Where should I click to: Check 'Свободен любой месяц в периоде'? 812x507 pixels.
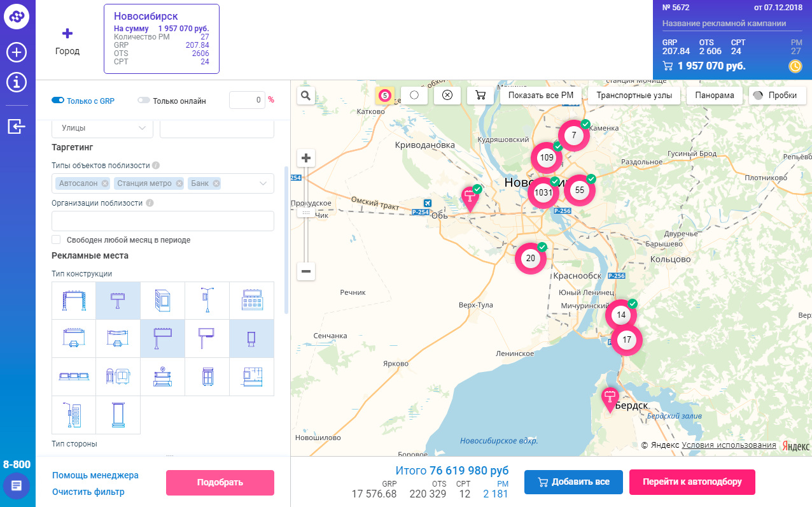point(56,239)
